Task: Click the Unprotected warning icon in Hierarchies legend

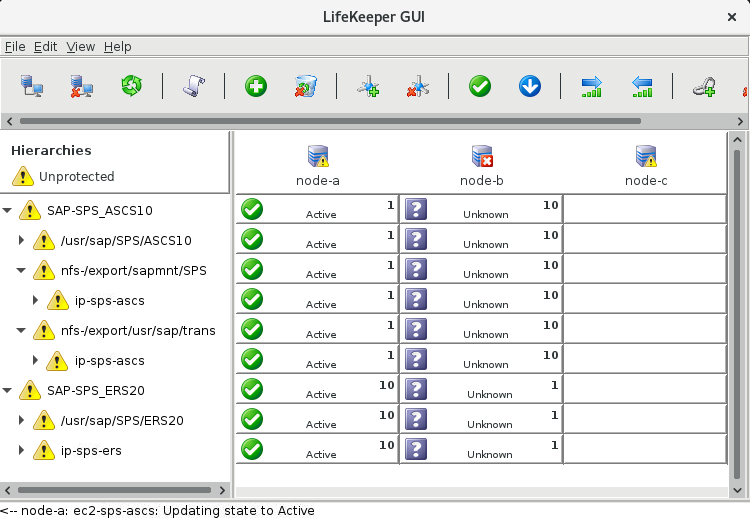Action: 22,176
